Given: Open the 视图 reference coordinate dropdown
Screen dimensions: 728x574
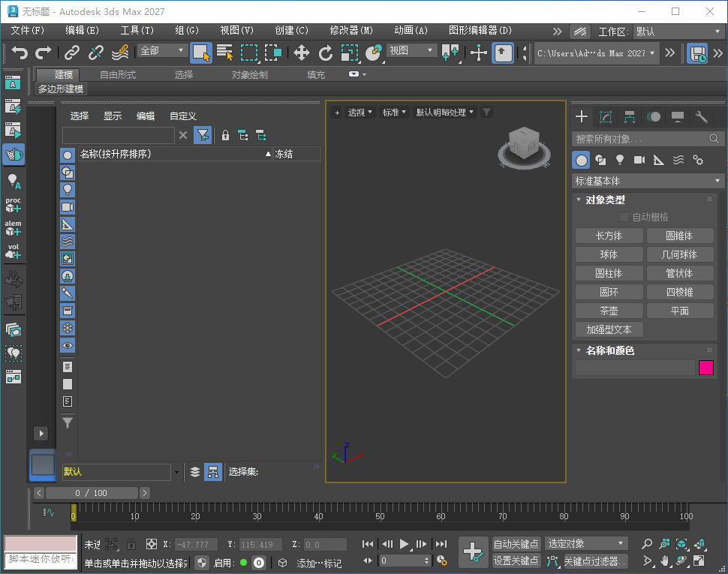Looking at the screenshot, I should pyautogui.click(x=411, y=50).
